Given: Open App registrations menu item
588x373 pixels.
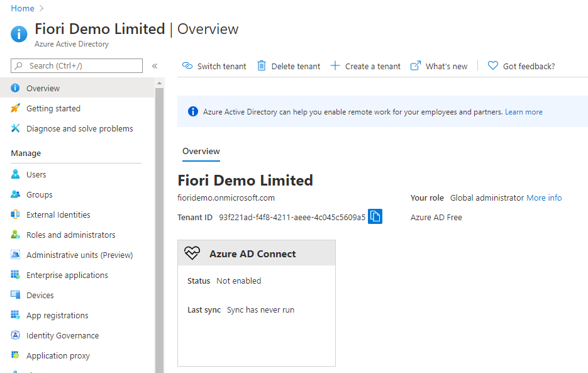Looking at the screenshot, I should pos(77,315).
